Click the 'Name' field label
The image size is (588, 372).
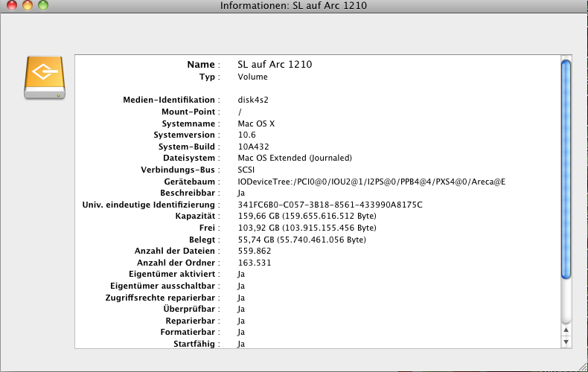coord(201,65)
